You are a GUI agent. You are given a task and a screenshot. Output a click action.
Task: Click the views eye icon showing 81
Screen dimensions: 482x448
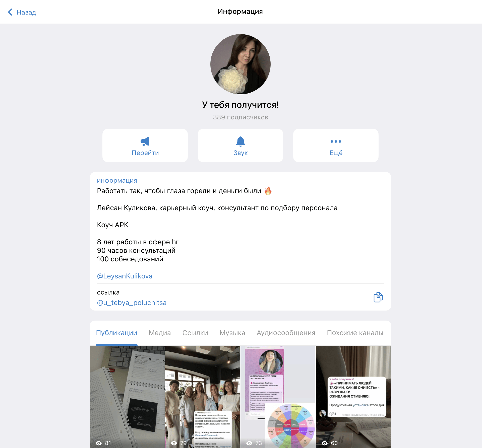click(99, 443)
